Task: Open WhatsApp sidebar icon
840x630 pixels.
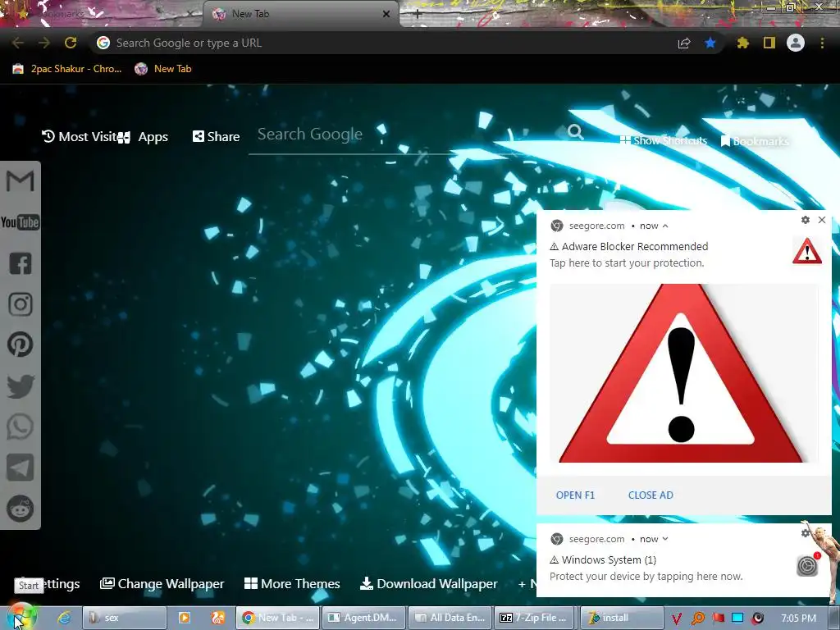Action: (21, 427)
